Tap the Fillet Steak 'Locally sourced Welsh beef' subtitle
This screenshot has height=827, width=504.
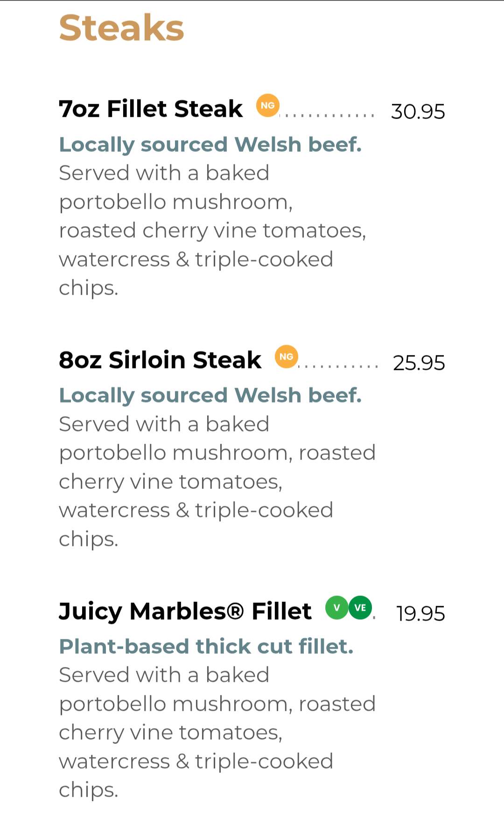(x=210, y=145)
